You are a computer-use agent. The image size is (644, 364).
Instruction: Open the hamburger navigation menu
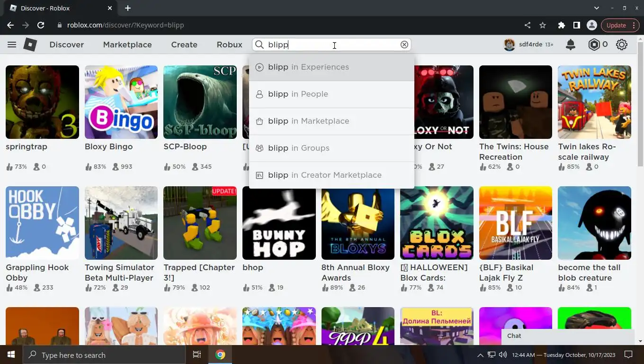point(12,45)
